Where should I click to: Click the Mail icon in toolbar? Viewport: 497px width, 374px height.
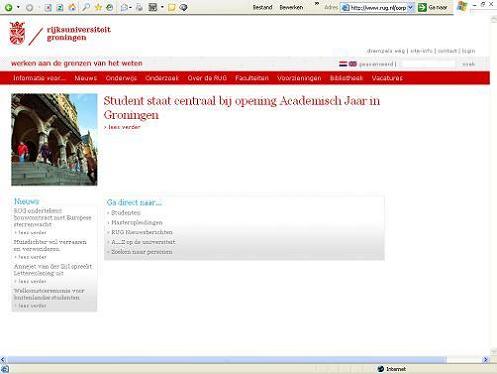click(x=124, y=7)
